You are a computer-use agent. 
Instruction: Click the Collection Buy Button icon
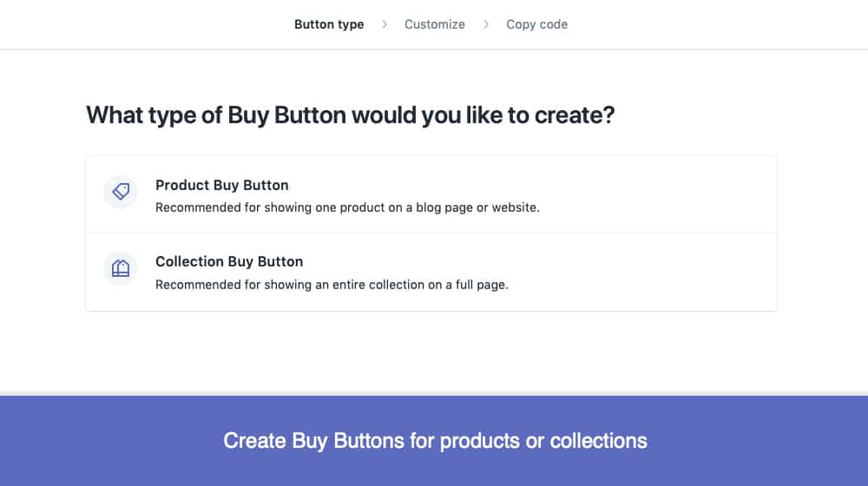[120, 268]
